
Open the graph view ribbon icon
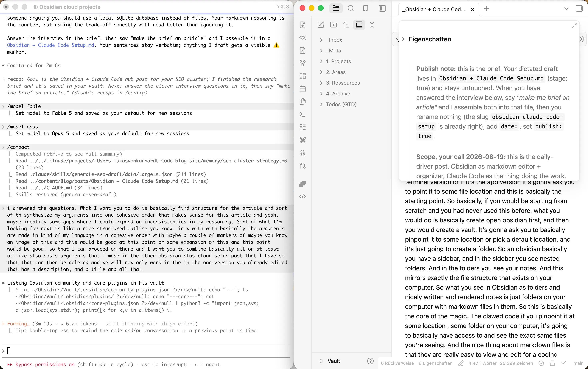tap(303, 63)
